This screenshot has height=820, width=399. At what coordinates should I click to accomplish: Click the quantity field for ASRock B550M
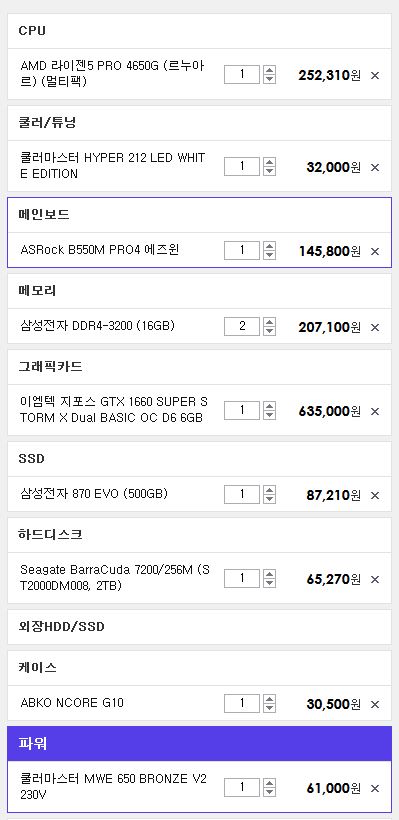click(242, 250)
